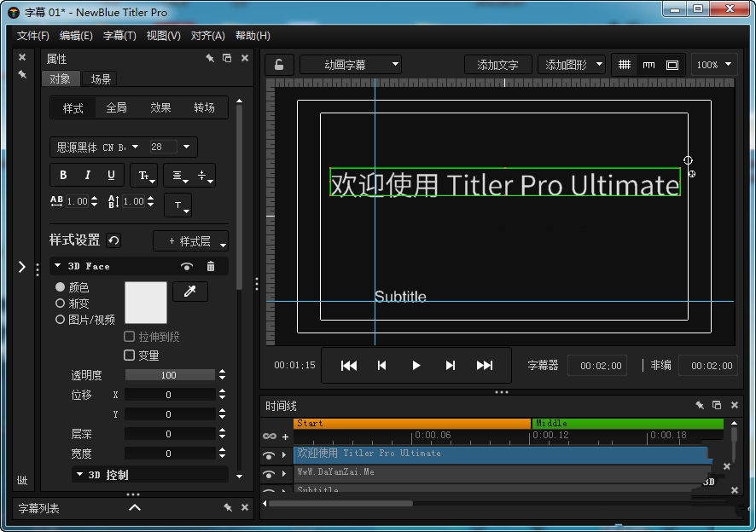The height and width of the screenshot is (532, 756).
Task: Select the 图片/视频 fill radio button
Action: [60, 319]
